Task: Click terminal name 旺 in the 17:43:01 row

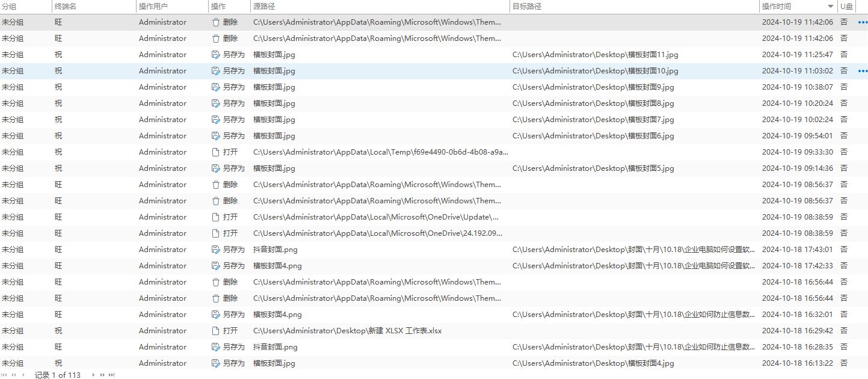Action: (58, 250)
